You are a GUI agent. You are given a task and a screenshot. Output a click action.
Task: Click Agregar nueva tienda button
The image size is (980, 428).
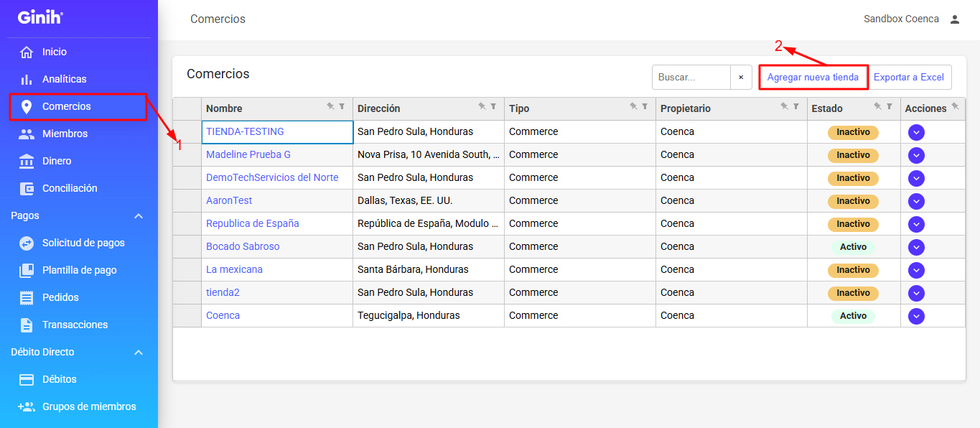tap(813, 77)
